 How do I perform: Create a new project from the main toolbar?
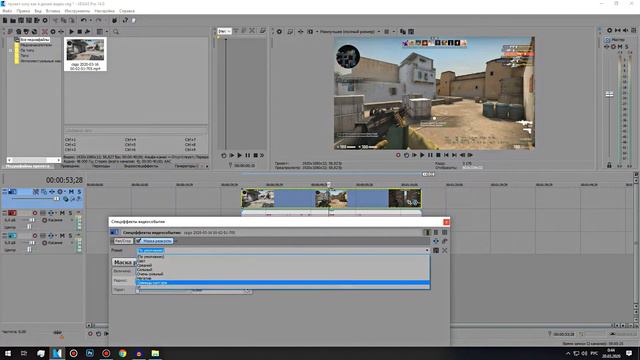[5, 20]
